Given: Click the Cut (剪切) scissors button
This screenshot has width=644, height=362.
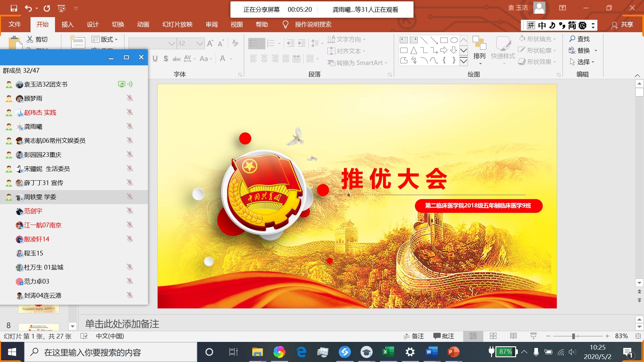Looking at the screenshot, I should tap(37, 39).
